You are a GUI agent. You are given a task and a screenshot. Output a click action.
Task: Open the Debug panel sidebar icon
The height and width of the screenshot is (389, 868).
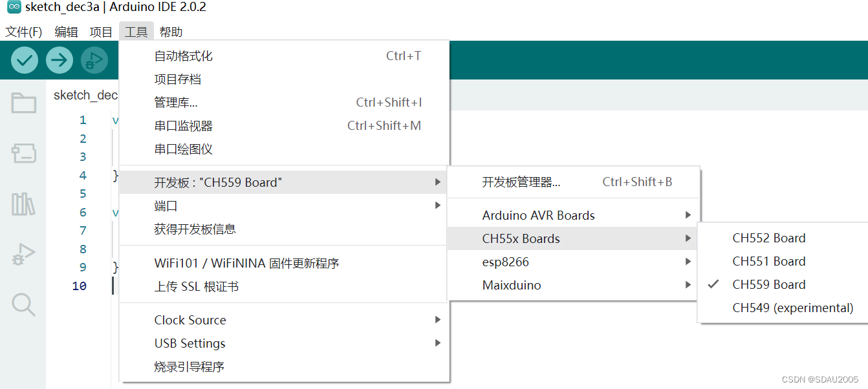(24, 255)
